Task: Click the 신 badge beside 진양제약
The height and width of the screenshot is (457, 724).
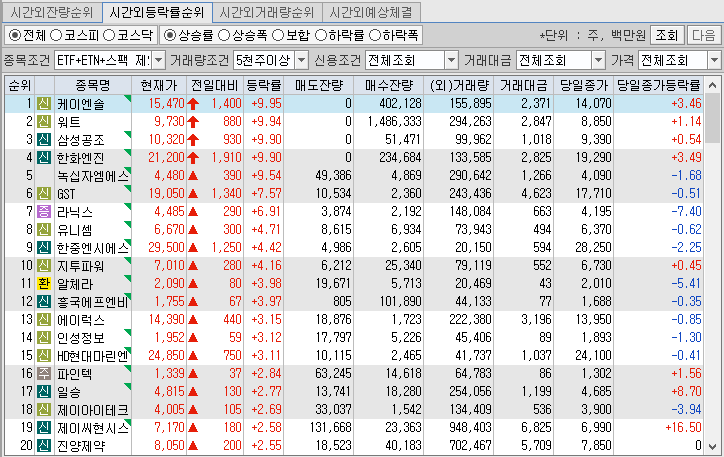Action: click(44, 445)
